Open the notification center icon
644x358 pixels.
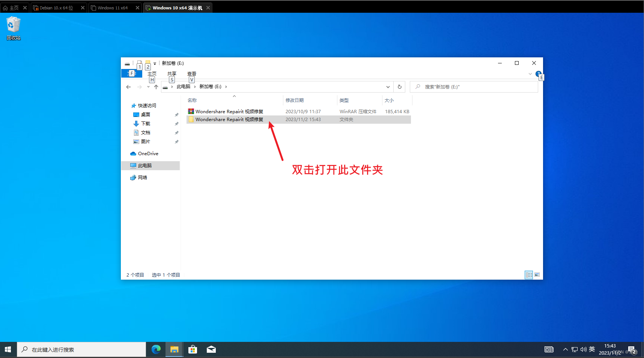(x=632, y=350)
